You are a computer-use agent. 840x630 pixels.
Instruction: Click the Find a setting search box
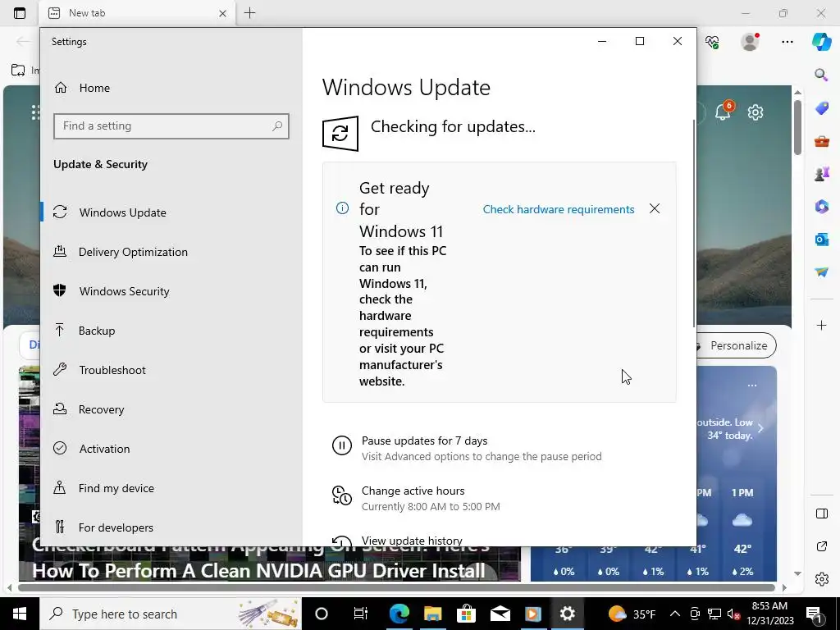pyautogui.click(x=171, y=126)
